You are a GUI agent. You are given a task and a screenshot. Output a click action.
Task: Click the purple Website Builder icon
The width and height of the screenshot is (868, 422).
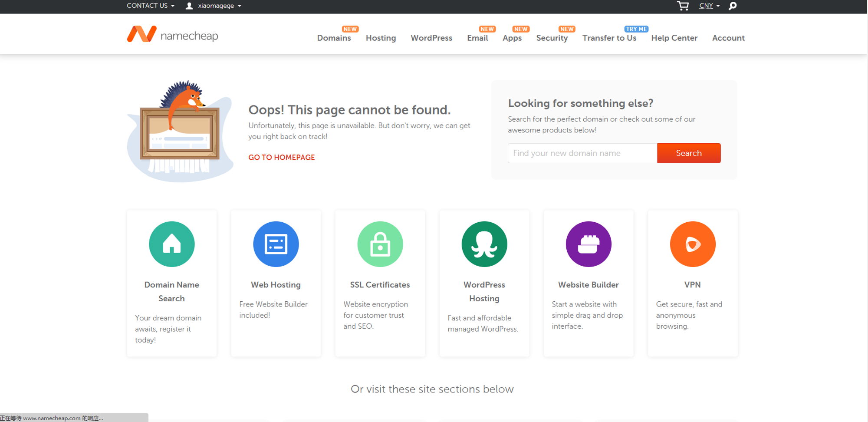tap(589, 244)
